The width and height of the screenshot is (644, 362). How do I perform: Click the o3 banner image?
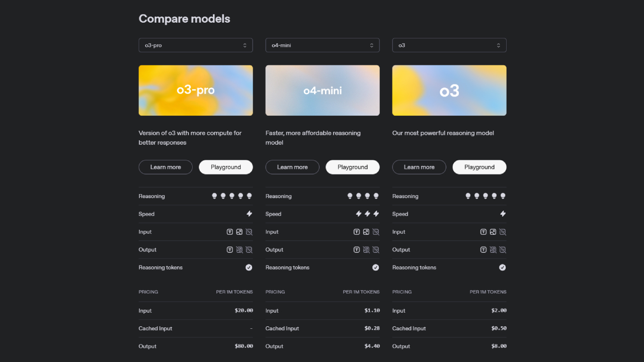coord(449,90)
